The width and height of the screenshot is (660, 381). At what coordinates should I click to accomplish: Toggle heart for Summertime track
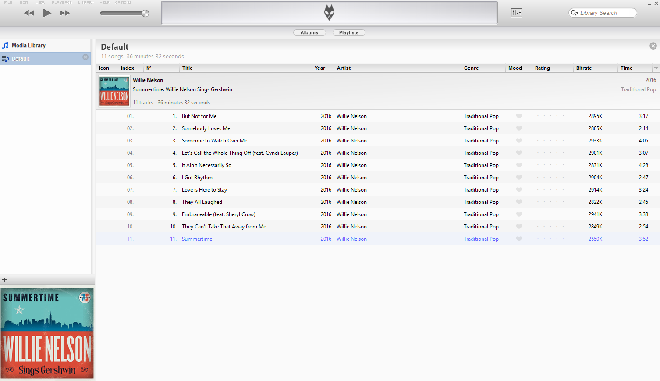(x=519, y=239)
